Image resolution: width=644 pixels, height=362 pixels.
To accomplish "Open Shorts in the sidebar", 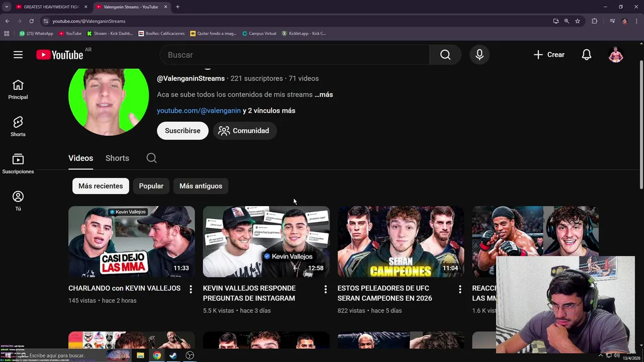I will pos(18,127).
